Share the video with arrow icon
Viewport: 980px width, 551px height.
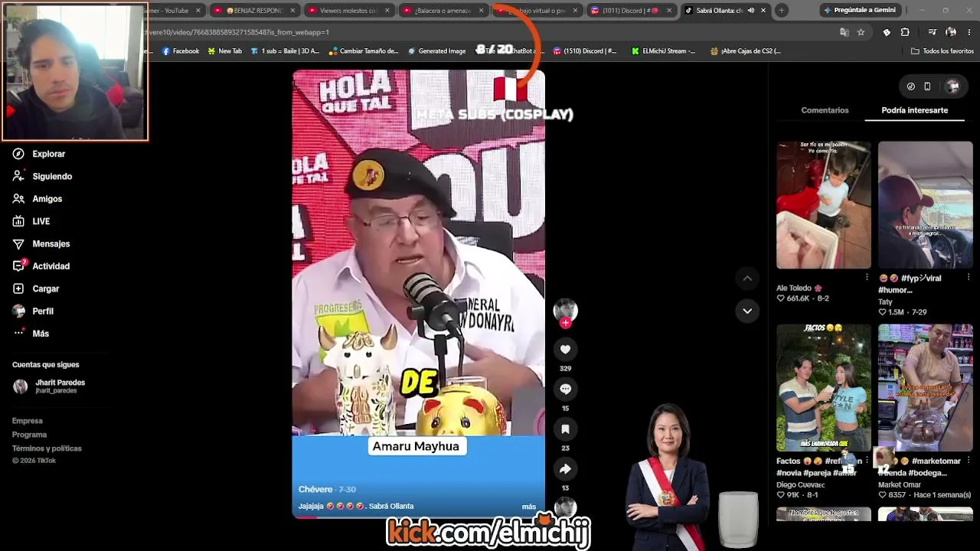point(565,469)
